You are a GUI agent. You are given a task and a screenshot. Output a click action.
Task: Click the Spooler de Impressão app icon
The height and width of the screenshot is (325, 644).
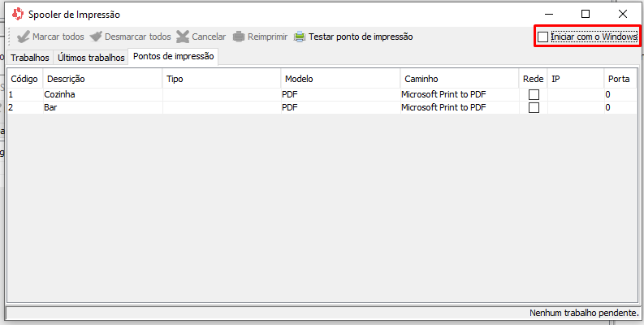point(17,14)
